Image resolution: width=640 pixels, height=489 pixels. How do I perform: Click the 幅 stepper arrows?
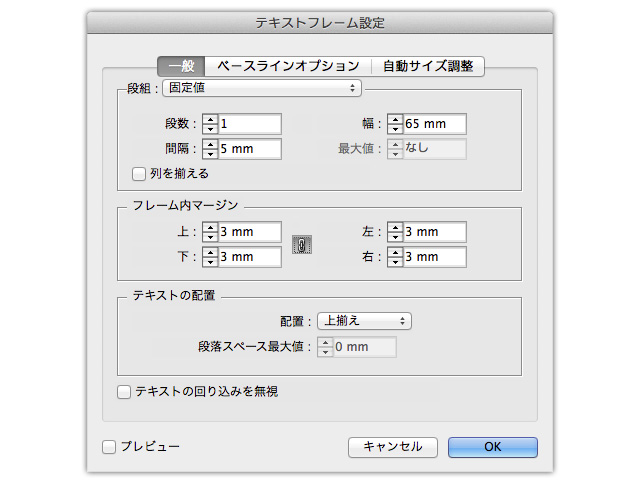pos(396,124)
